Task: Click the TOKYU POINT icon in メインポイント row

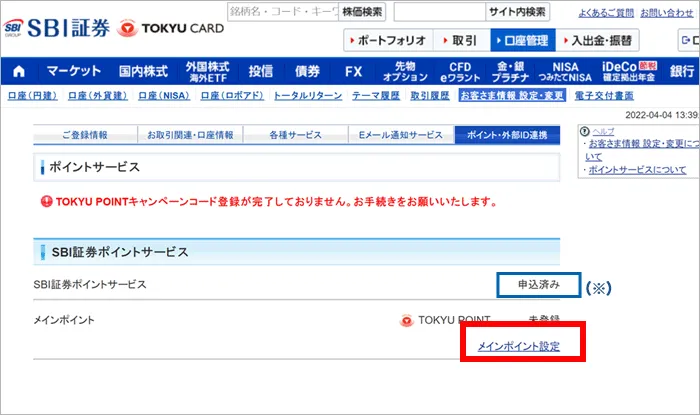Action: point(406,321)
